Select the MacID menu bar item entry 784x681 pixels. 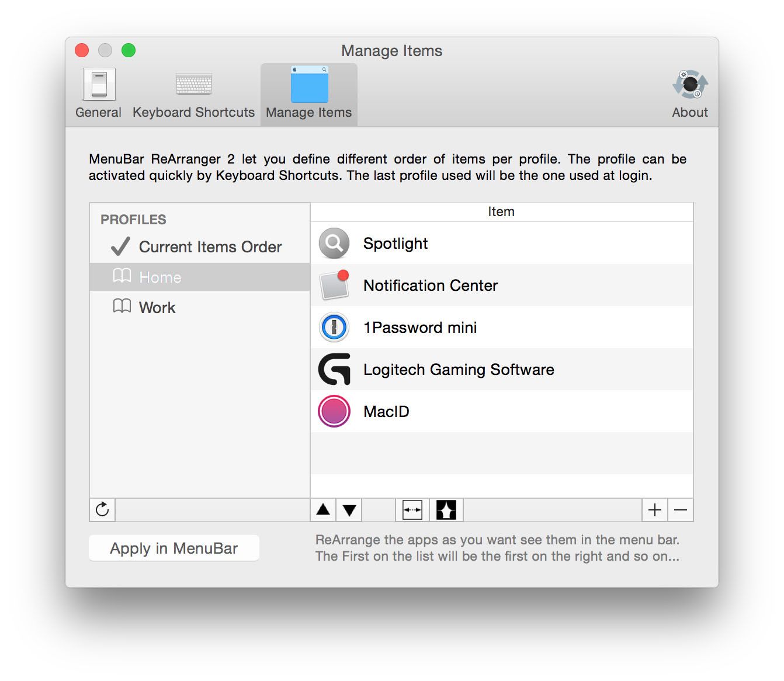[386, 411]
